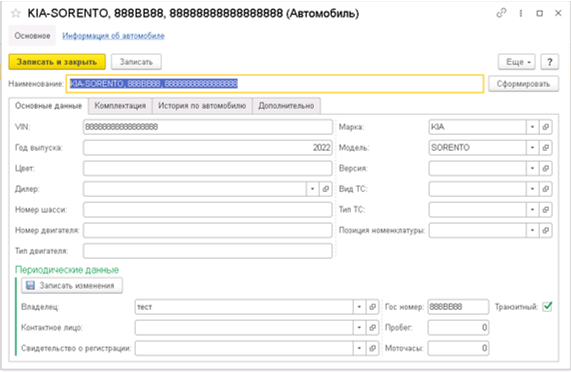571x372 pixels.
Task: Click the question mark help button
Action: pyautogui.click(x=550, y=62)
